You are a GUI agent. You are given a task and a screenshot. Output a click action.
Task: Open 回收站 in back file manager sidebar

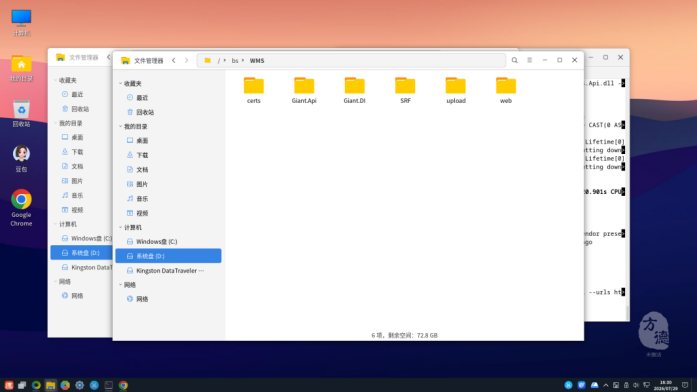[81, 109]
